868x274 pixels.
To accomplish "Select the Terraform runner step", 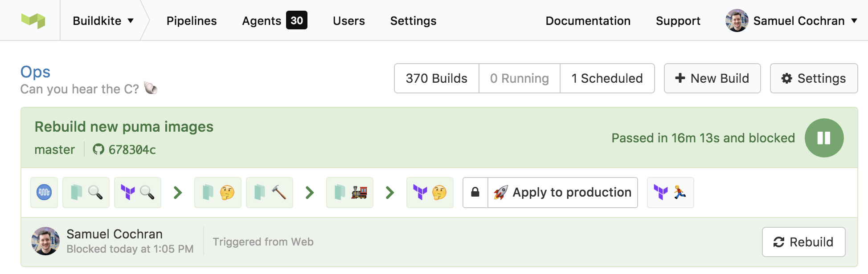I will (671, 193).
